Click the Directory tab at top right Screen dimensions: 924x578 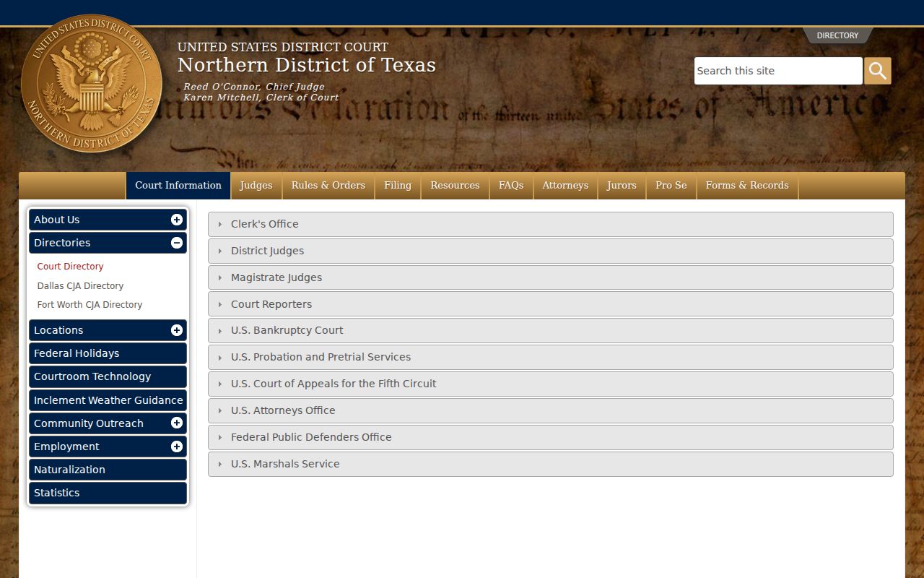coord(837,35)
